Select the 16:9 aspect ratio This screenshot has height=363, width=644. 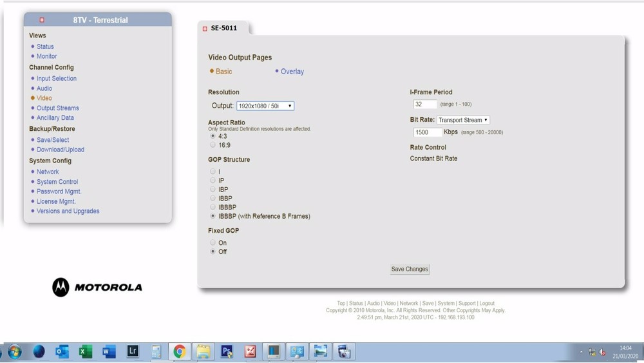click(x=213, y=144)
